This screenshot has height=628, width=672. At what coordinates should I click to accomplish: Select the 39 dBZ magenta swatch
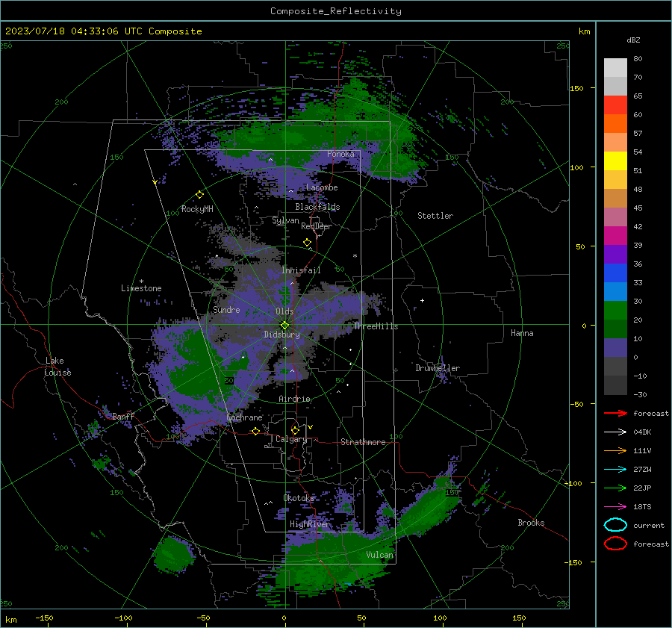coord(615,236)
